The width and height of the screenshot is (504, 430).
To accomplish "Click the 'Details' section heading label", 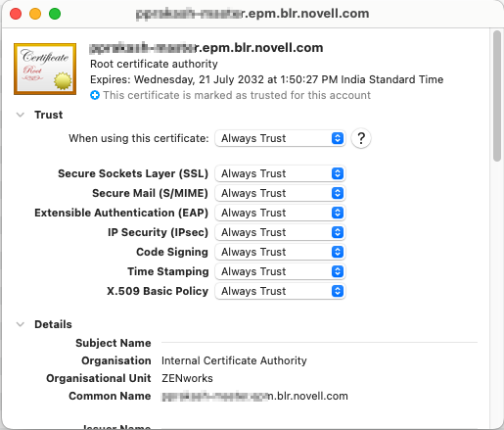I will point(53,324).
